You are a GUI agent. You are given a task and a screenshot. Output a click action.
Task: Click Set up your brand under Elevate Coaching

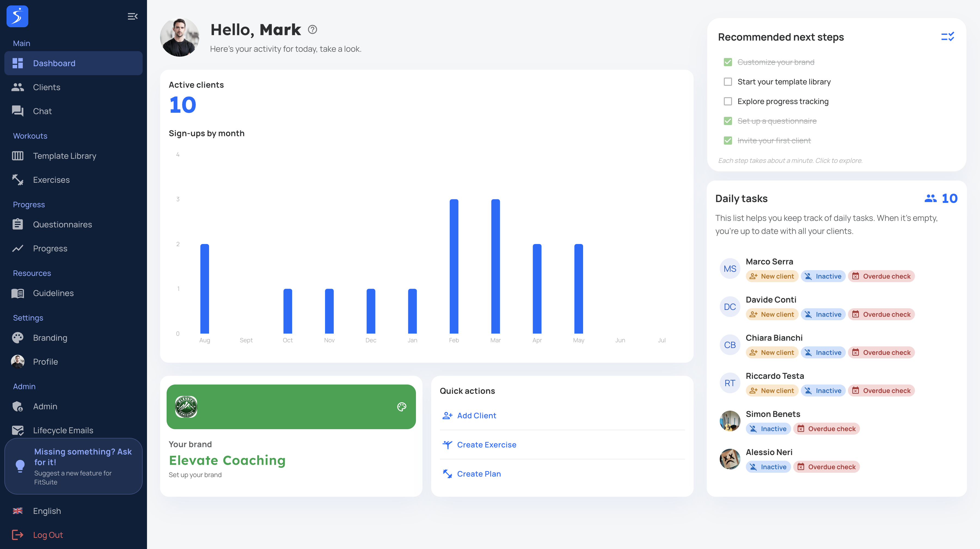click(195, 475)
